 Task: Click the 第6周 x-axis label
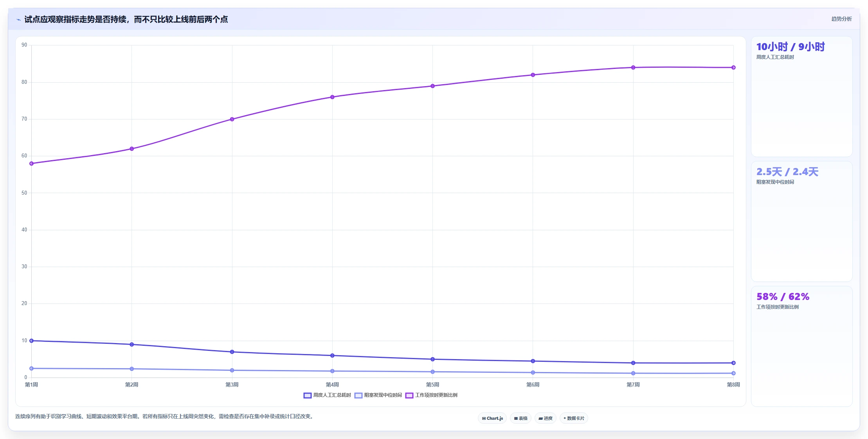533,385
